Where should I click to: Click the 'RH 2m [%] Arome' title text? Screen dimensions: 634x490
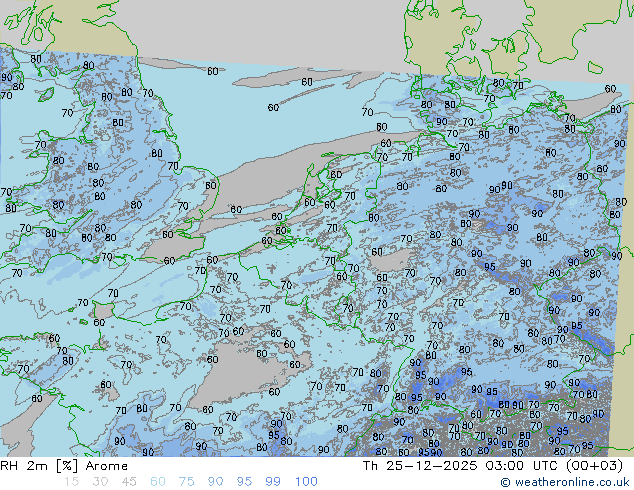(x=64, y=466)
